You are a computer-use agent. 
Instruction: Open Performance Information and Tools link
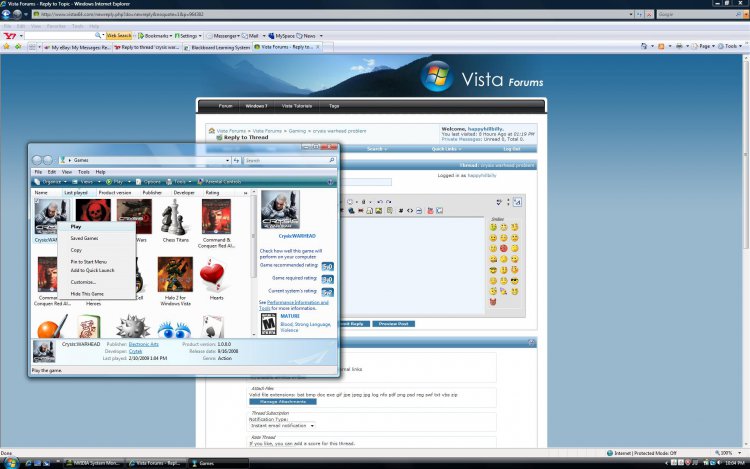pos(294,305)
